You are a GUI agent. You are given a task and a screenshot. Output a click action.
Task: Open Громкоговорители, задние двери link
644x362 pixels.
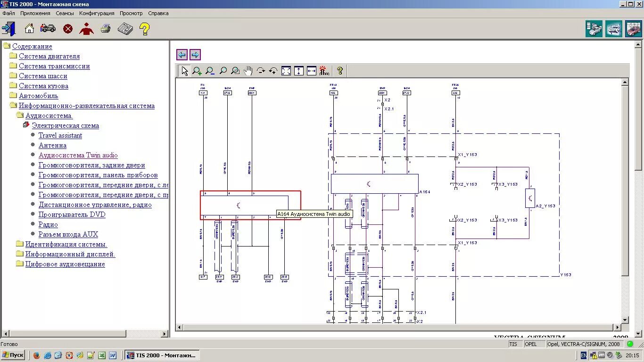pos(92,165)
